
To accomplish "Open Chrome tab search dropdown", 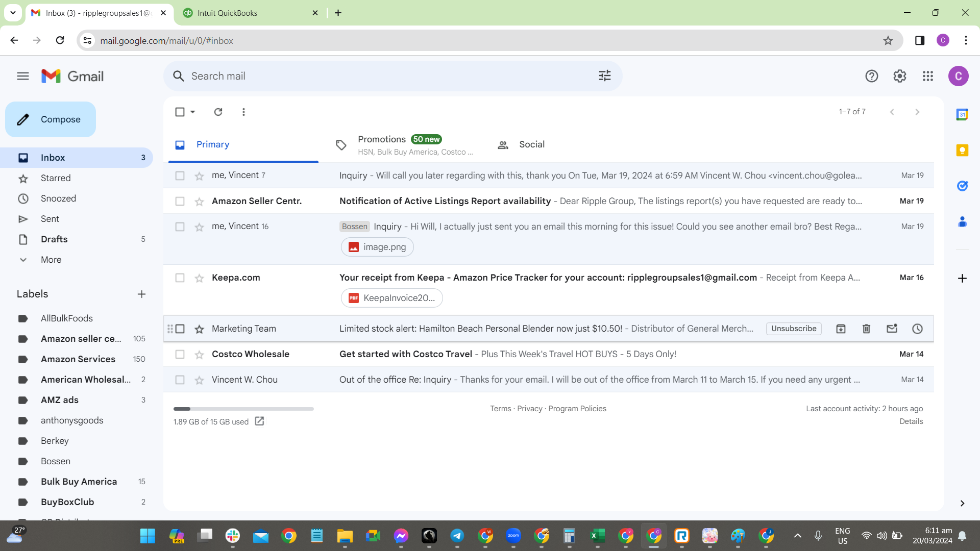I will [x=13, y=13].
